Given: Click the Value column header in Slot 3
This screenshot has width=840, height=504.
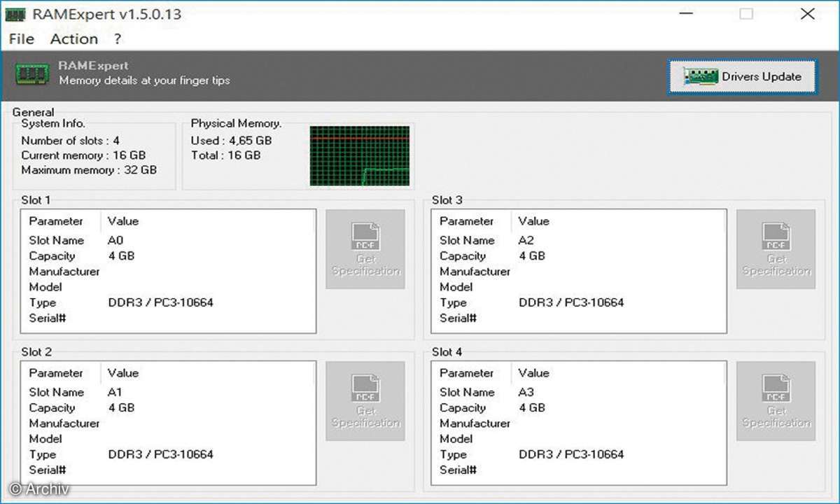Looking at the screenshot, I should tap(533, 221).
